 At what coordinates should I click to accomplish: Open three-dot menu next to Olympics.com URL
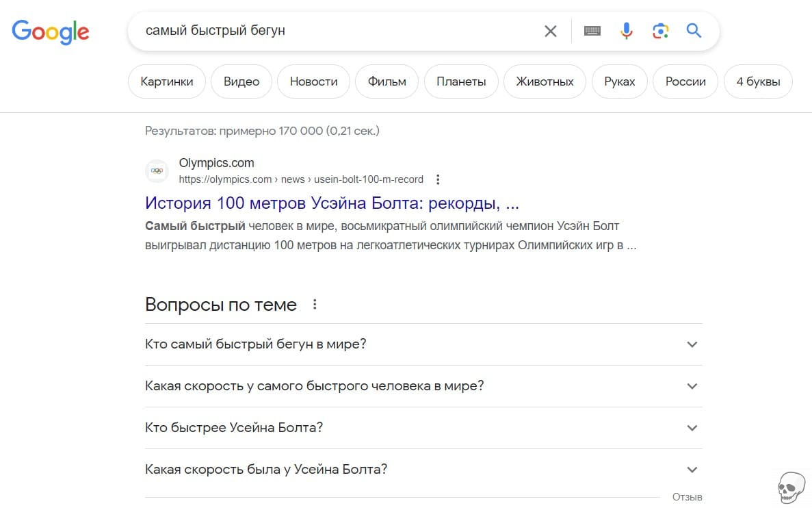pos(438,179)
